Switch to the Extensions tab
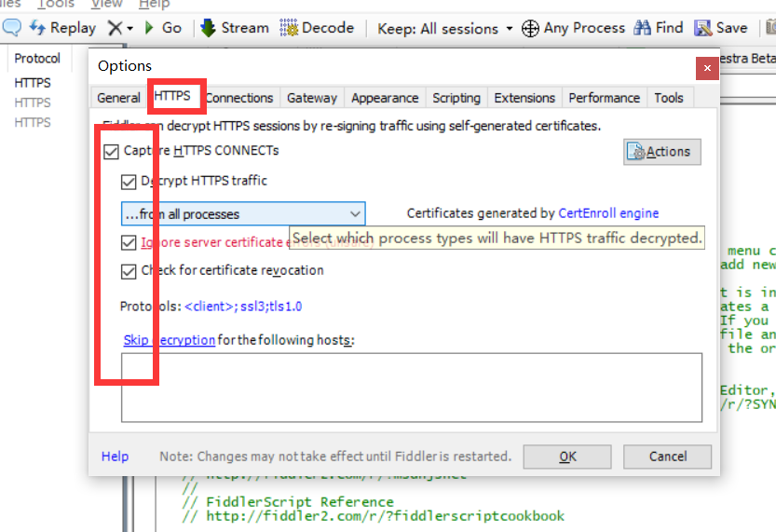This screenshot has height=532, width=776. 524,98
